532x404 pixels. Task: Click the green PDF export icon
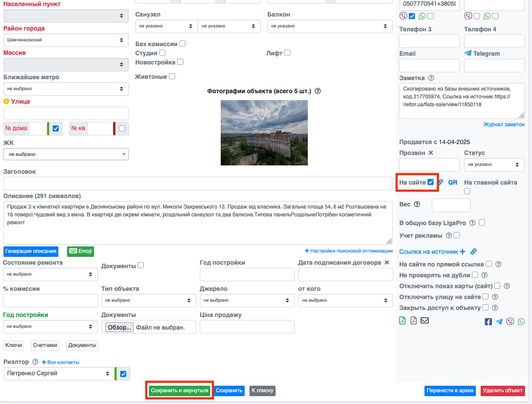click(x=403, y=321)
